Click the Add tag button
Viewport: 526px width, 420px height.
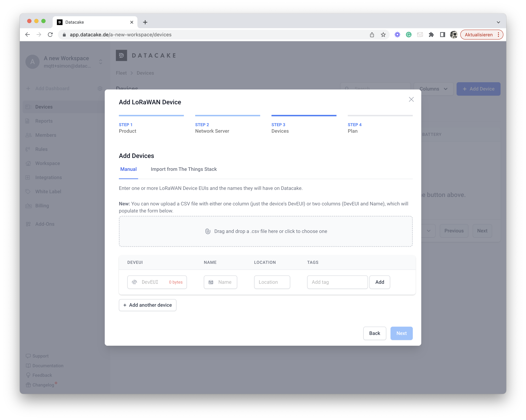[x=379, y=282]
